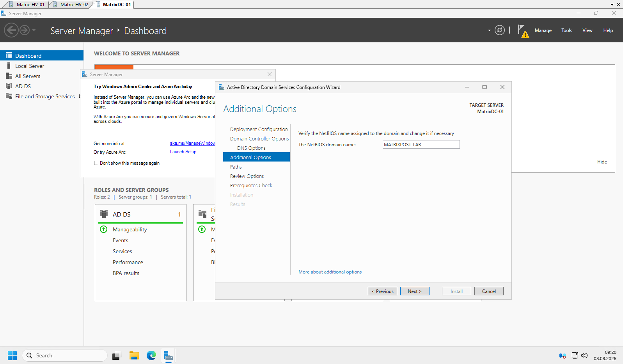The width and height of the screenshot is (623, 364).
Task: Click the green status icon in the File and Storage tile
Action: pos(202,229)
